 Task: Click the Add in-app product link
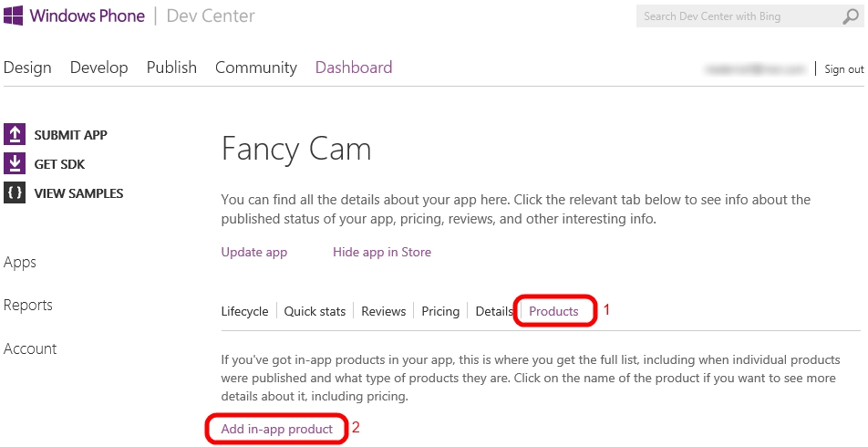click(277, 429)
